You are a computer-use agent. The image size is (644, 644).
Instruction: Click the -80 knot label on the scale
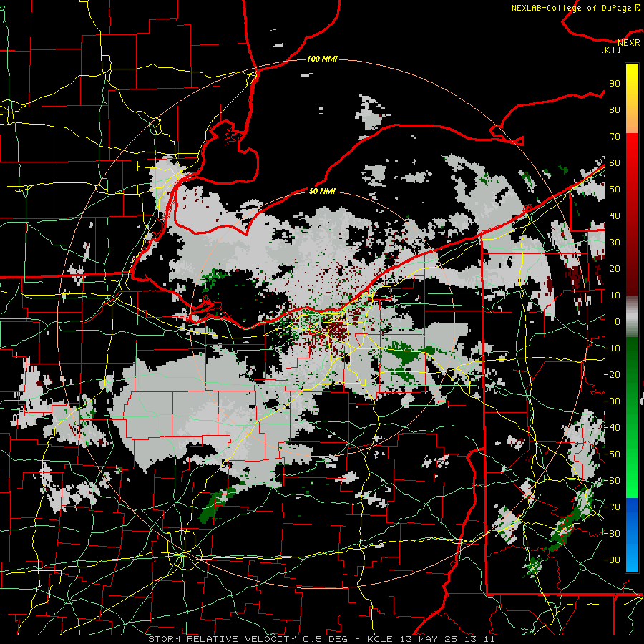612,534
